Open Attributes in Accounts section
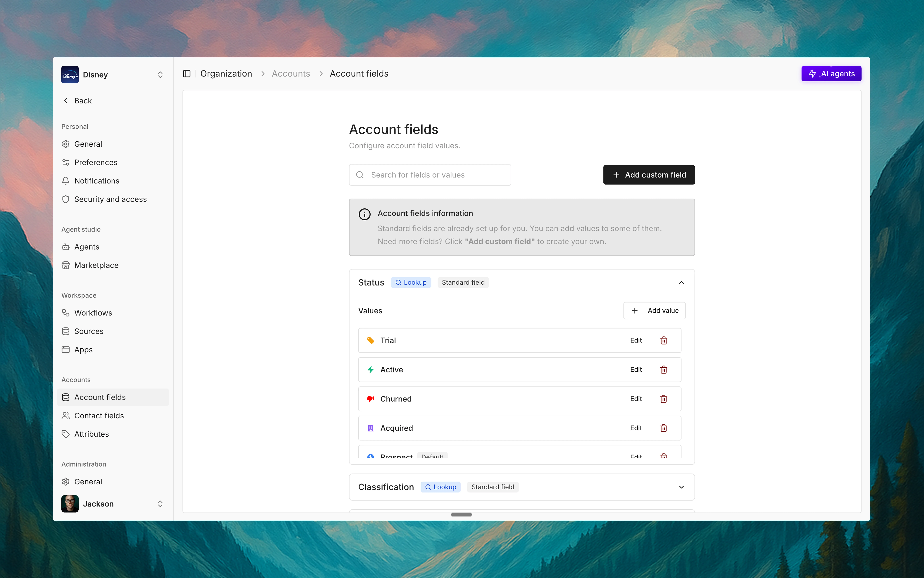This screenshot has width=924, height=578. coord(113,434)
